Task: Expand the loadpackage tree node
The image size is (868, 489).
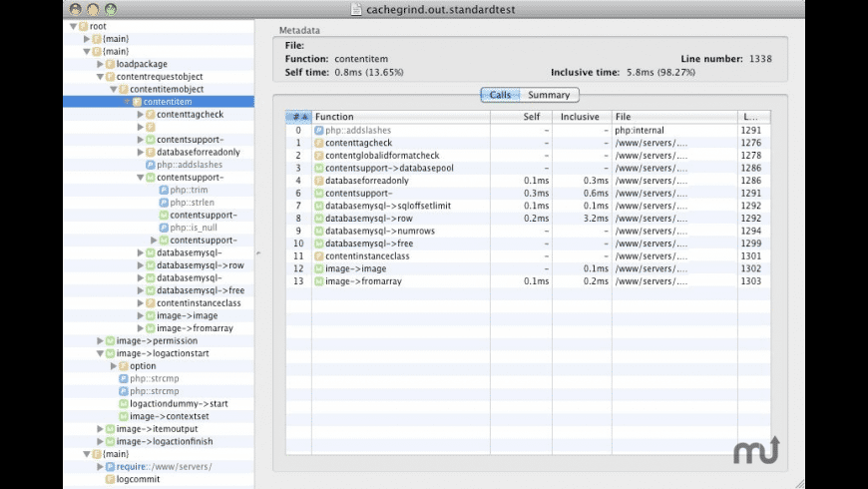Action: [100, 64]
